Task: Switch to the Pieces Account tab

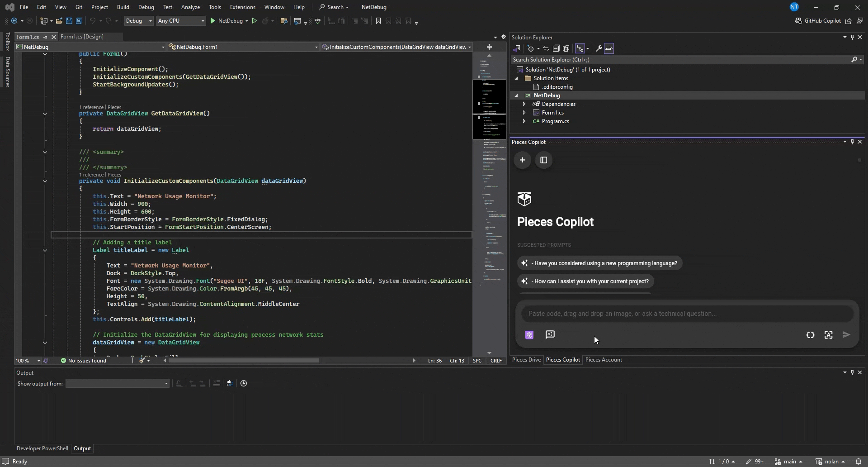Action: [x=604, y=360]
